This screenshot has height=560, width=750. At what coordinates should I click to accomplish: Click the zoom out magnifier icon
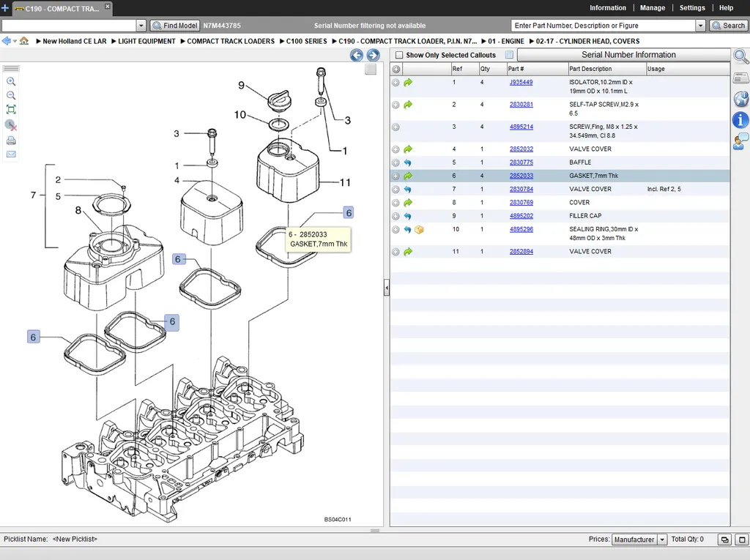[x=11, y=95]
